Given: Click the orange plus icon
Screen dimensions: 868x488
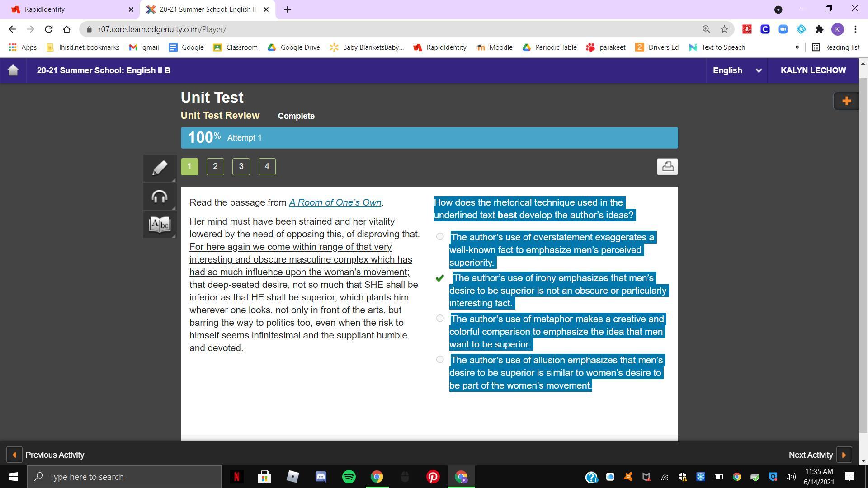Looking at the screenshot, I should [846, 101].
